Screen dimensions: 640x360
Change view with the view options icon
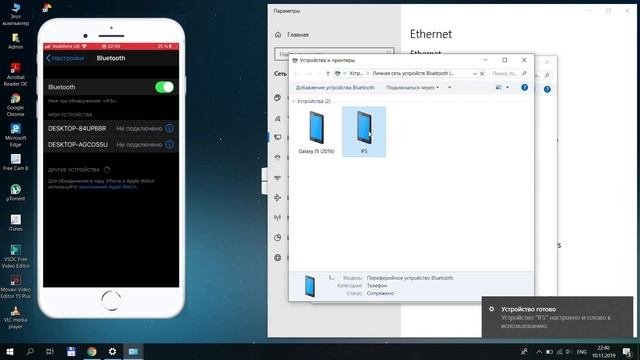498,87
